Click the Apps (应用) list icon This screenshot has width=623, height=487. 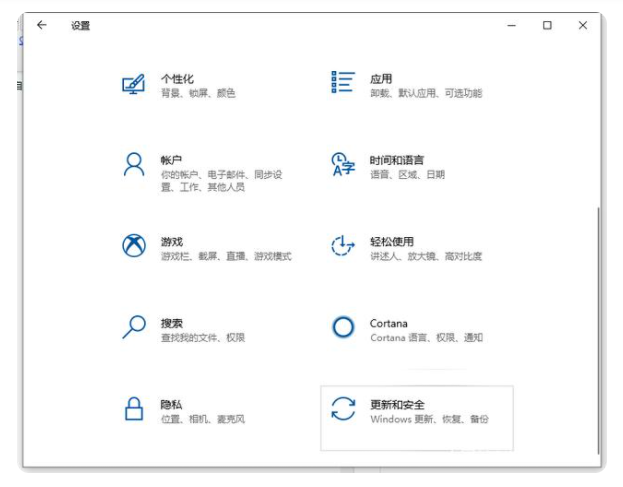[x=343, y=84]
